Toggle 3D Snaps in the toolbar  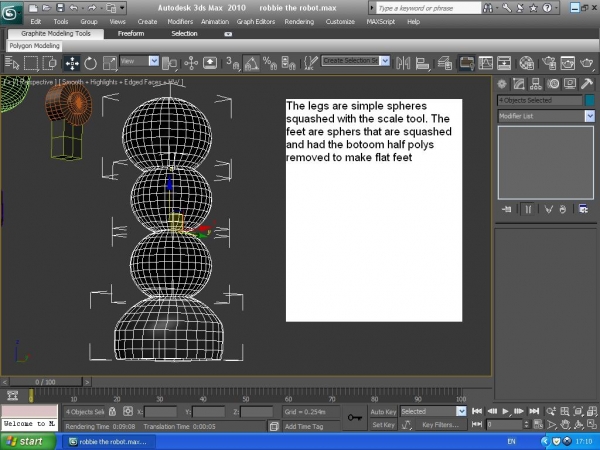232,63
